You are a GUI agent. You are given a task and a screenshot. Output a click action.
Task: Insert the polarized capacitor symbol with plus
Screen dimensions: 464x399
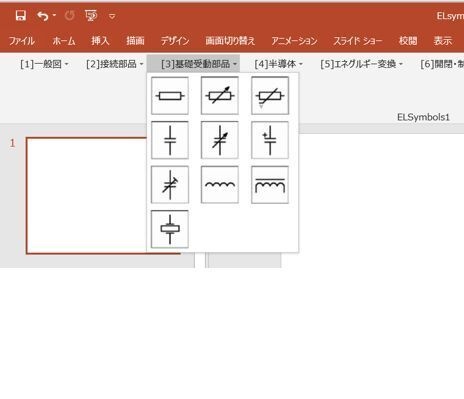click(270, 140)
